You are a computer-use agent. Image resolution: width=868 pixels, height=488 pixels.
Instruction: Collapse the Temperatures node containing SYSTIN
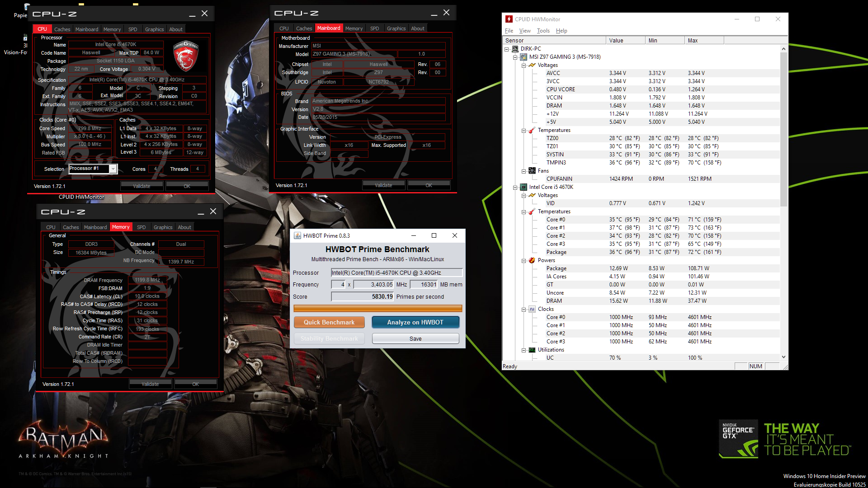point(524,131)
